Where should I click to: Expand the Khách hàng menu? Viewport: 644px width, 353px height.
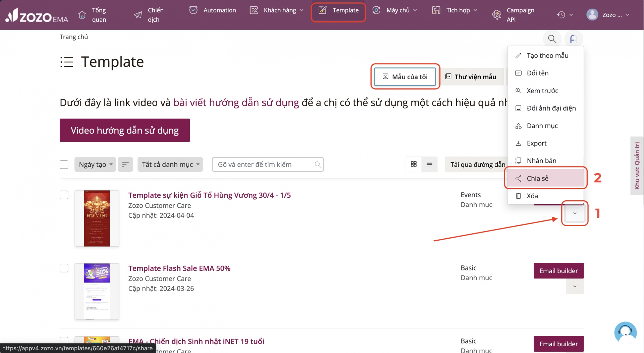point(302,10)
